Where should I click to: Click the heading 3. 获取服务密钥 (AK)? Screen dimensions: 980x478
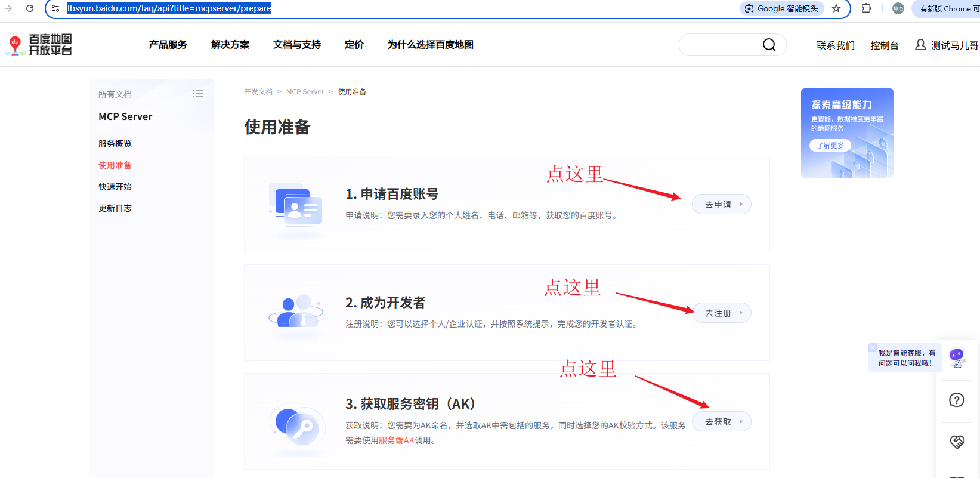(x=411, y=404)
